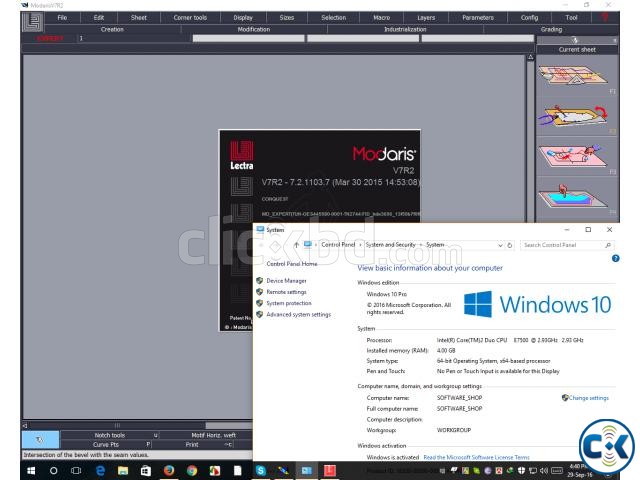Screen dimensions: 640x480
Task: Open the Macro menu
Action: tap(382, 18)
